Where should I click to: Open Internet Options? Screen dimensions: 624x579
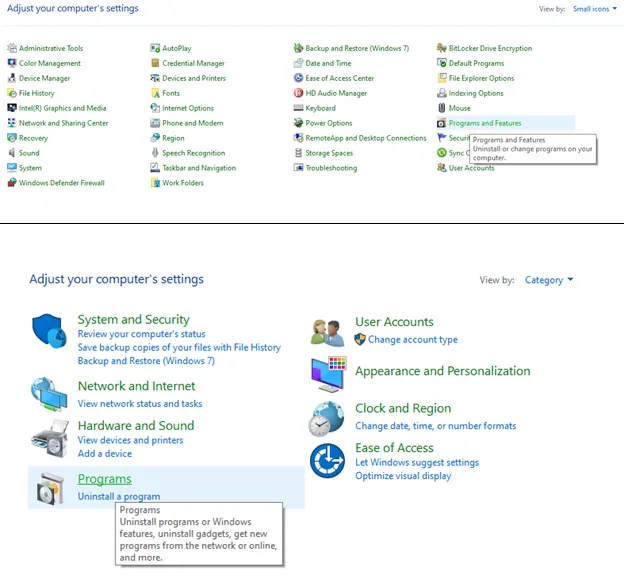pyautogui.click(x=188, y=108)
